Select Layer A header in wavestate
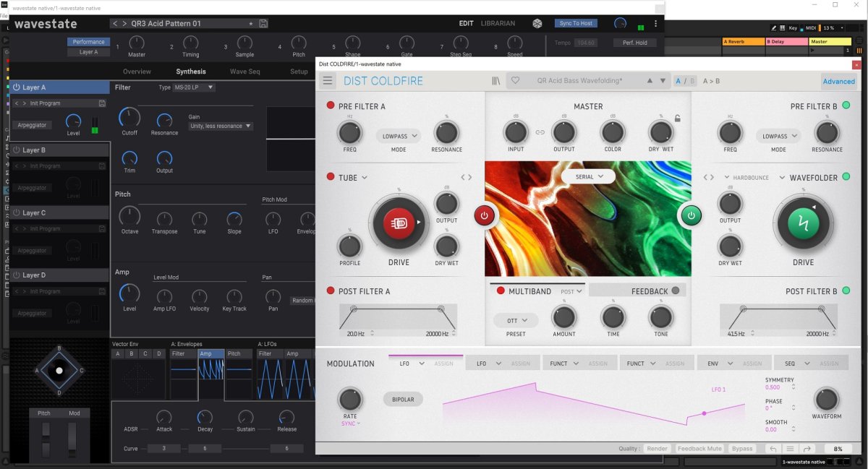868x469 pixels. pyautogui.click(x=59, y=87)
